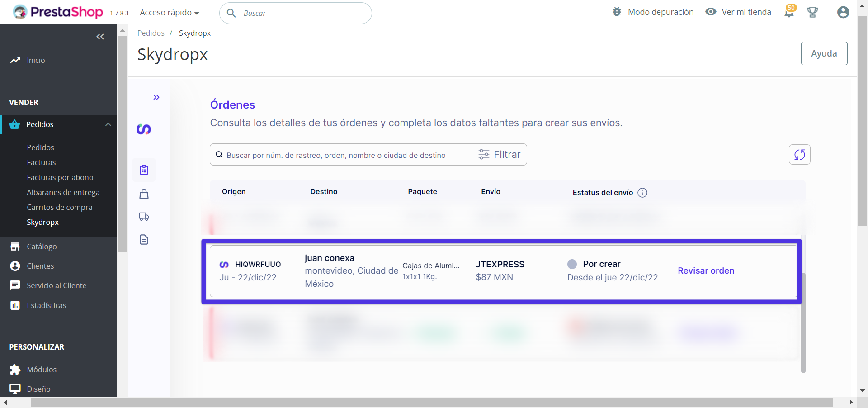Click the horizontal page scrollbar
Screen dimensions: 868x408
click(x=432, y=402)
